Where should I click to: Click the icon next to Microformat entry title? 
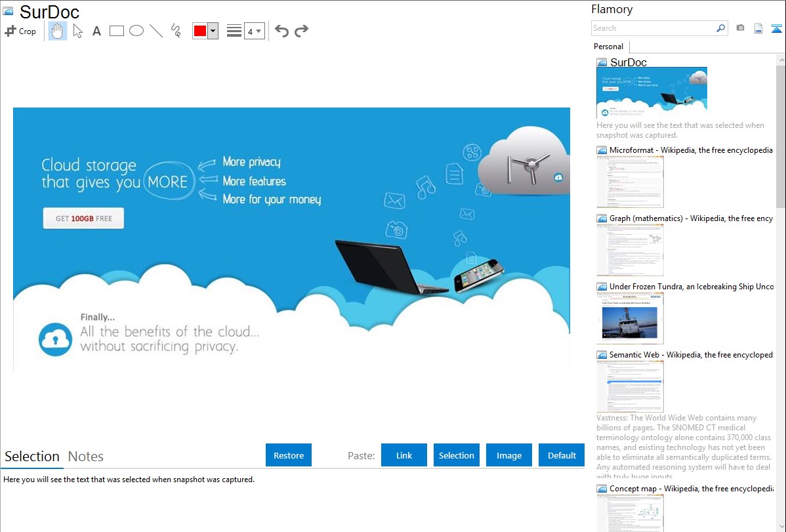coord(602,150)
